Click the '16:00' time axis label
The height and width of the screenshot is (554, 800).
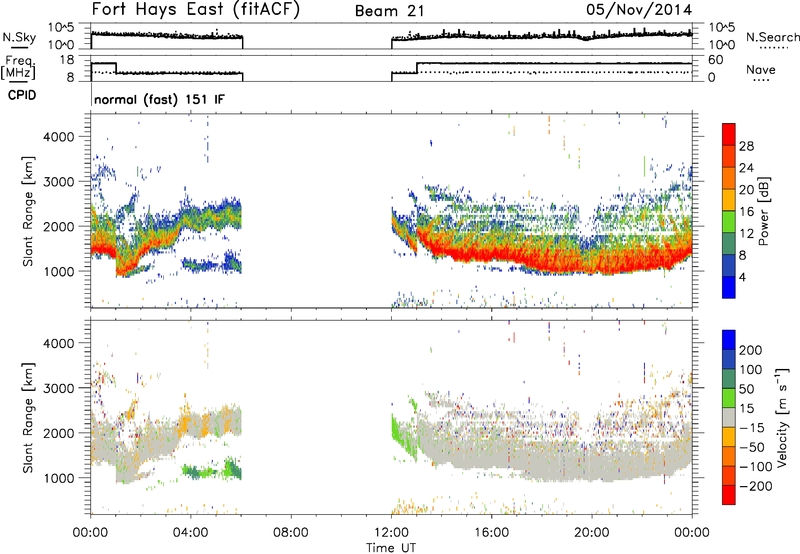point(491,533)
